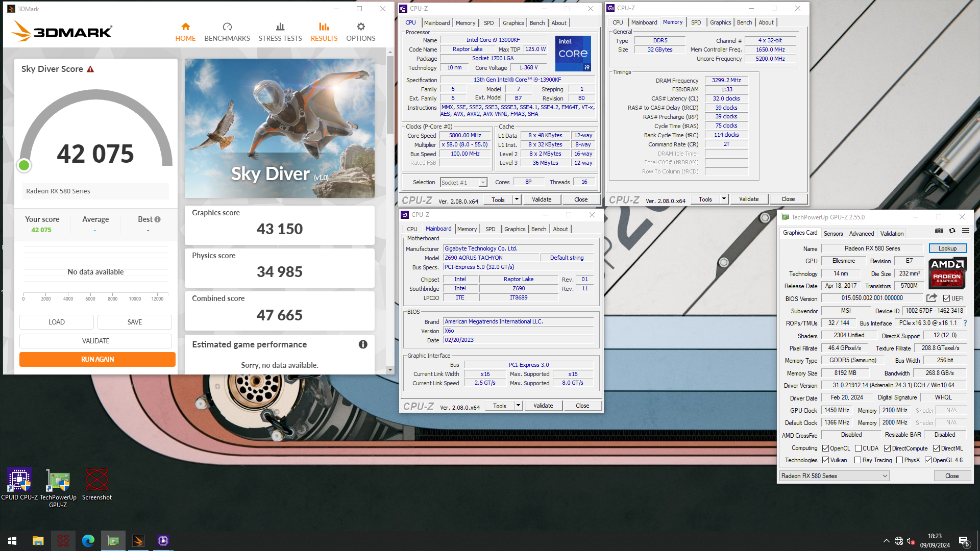This screenshot has height=551, width=980.
Task: Open SPD tab in Memory CPU-Z window
Action: pyautogui.click(x=696, y=22)
